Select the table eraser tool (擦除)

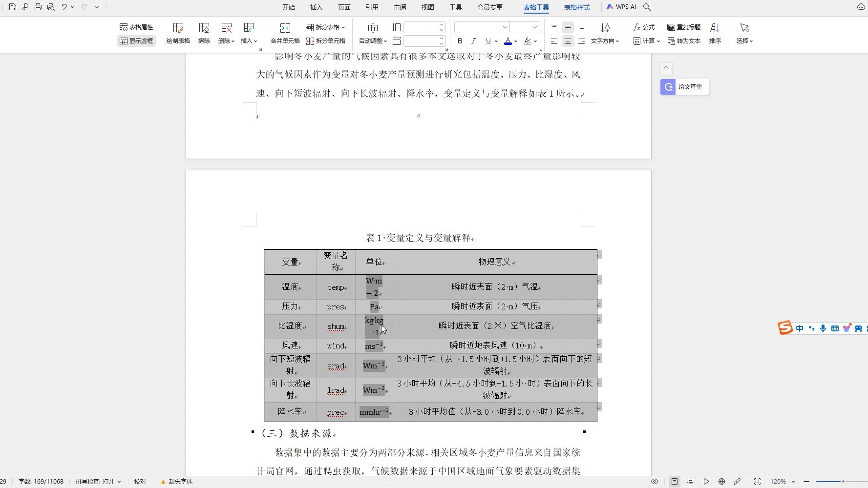pyautogui.click(x=204, y=34)
